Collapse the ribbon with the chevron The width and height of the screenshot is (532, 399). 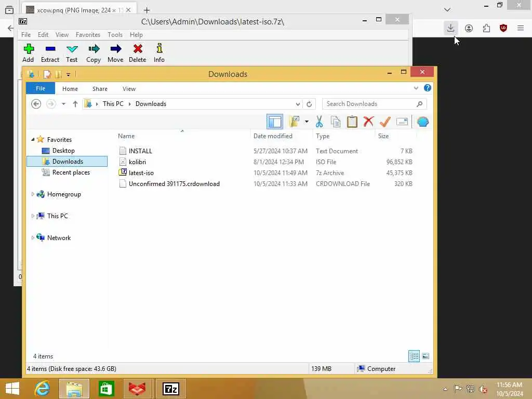tap(416, 88)
